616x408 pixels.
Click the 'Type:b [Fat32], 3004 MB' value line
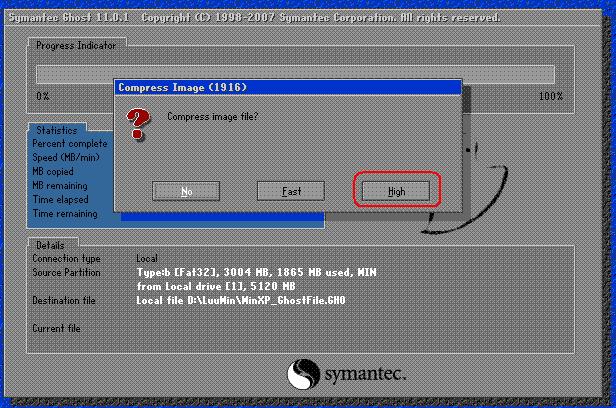pyautogui.click(x=256, y=273)
